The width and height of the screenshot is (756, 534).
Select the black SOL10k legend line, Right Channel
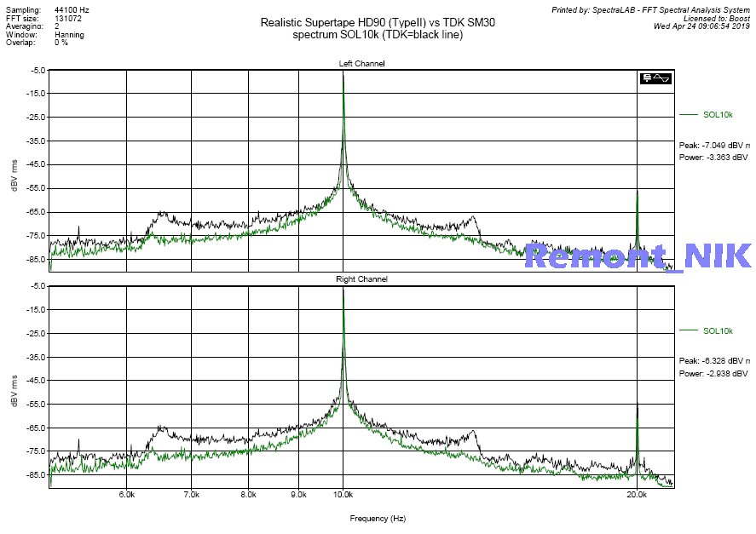point(689,330)
